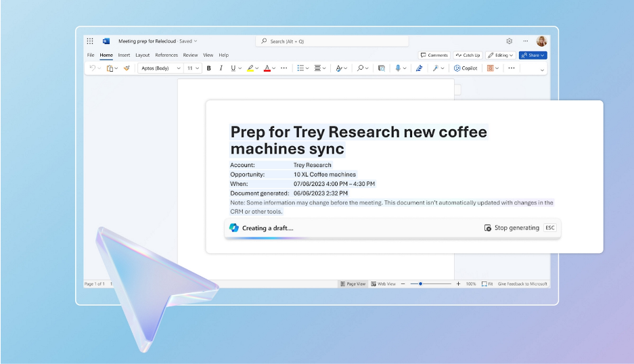Image resolution: width=634 pixels, height=364 pixels.
Task: Expand the ribbon with the chevron
Action: pos(542,70)
